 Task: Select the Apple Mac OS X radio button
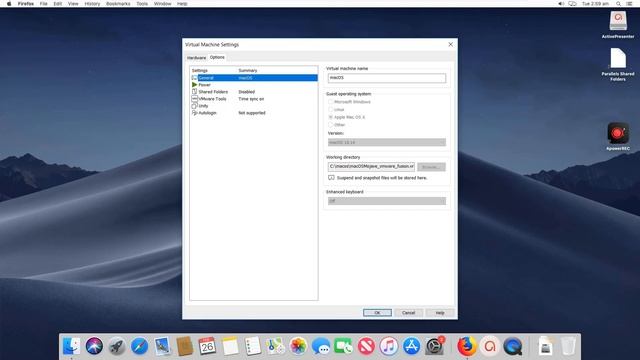(x=331, y=117)
